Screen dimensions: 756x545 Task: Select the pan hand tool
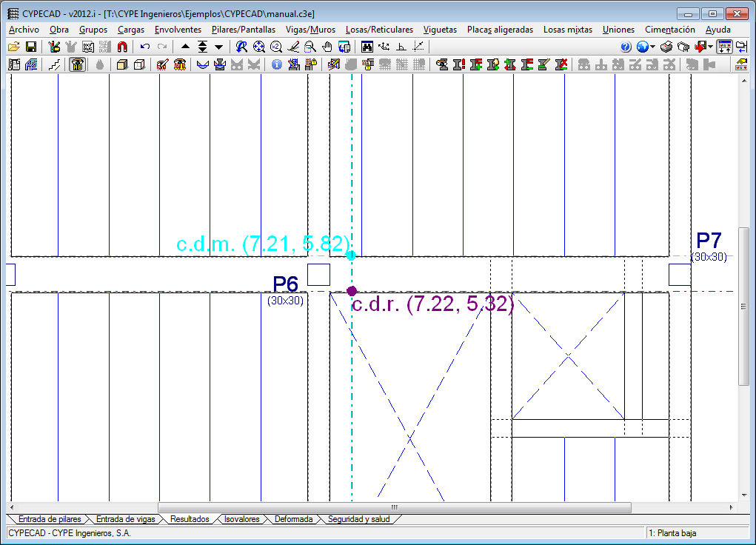pos(327,47)
